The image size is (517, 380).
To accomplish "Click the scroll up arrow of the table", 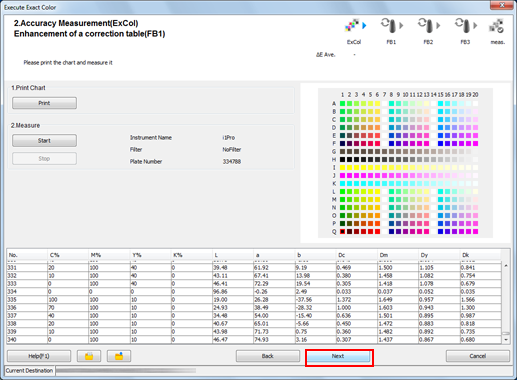I will pos(506,266).
